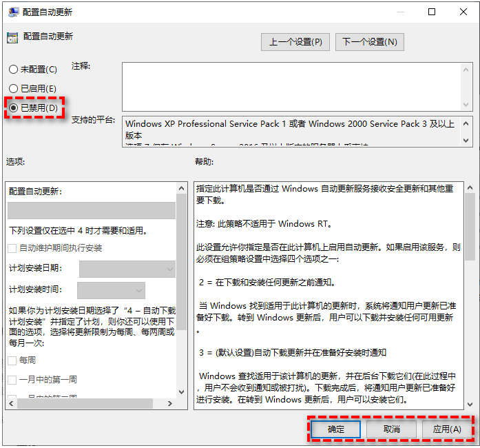Tick the 每周 checkbox

coord(12,360)
